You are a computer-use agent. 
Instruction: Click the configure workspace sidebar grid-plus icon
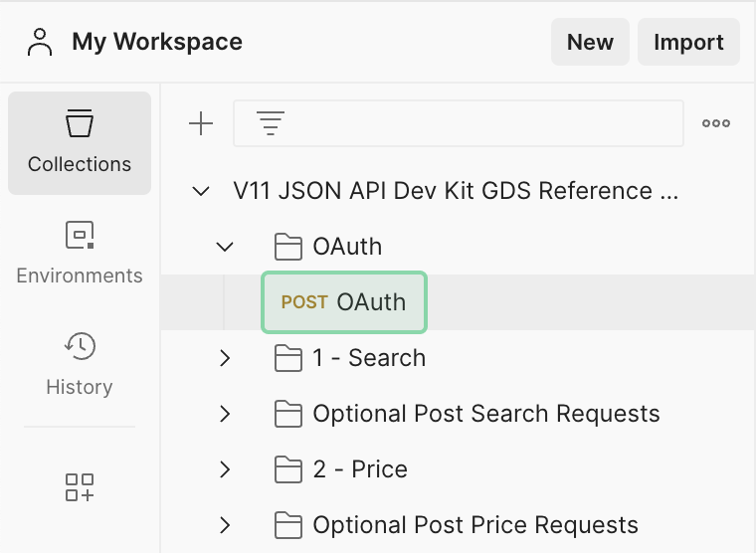(80, 487)
